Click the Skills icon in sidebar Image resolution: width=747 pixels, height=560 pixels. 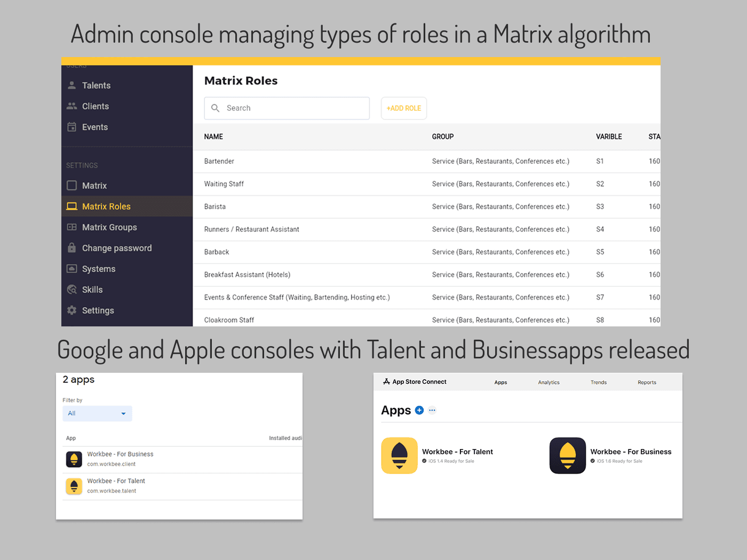coord(71,290)
